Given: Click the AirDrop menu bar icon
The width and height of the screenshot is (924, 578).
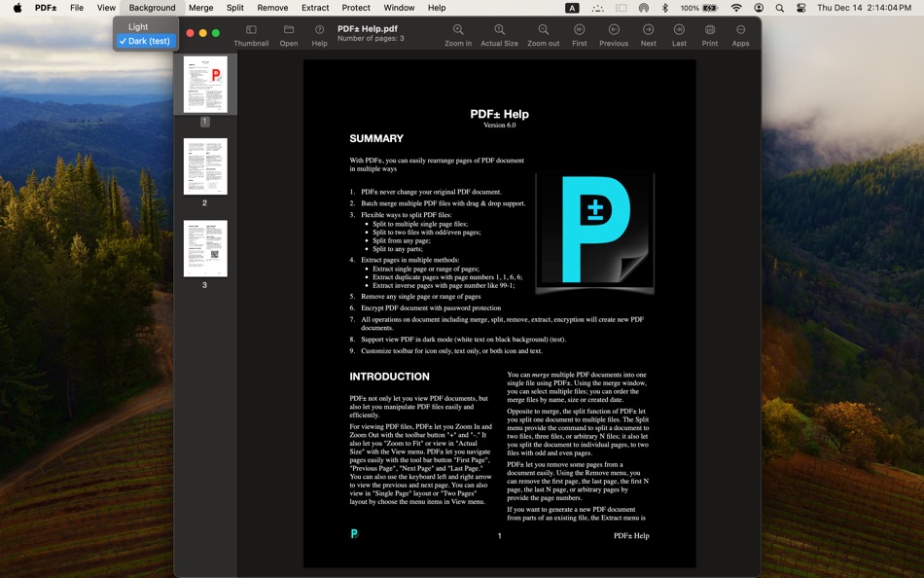Looking at the screenshot, I should pyautogui.click(x=644, y=8).
